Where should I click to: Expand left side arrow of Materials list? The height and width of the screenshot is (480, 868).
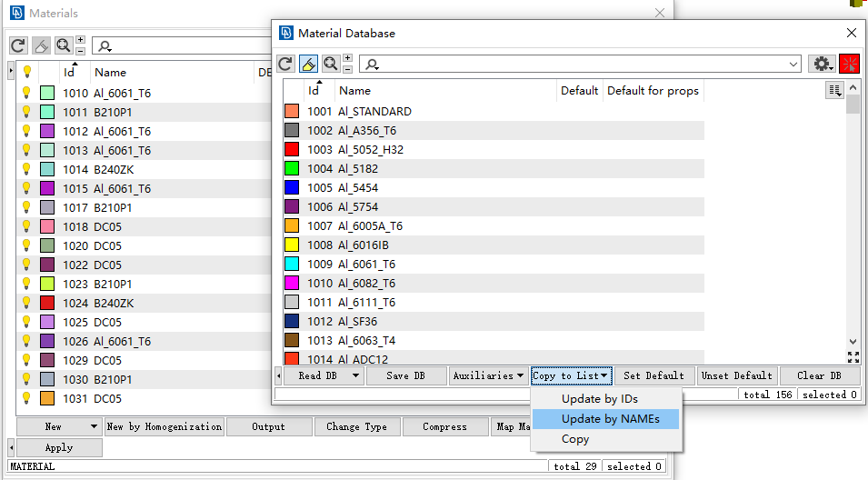(11, 70)
